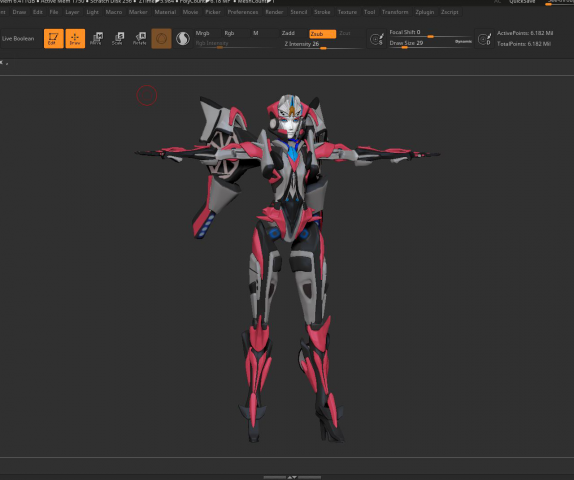The width and height of the screenshot is (574, 480).
Task: Open the Zscript menu
Action: click(x=450, y=12)
